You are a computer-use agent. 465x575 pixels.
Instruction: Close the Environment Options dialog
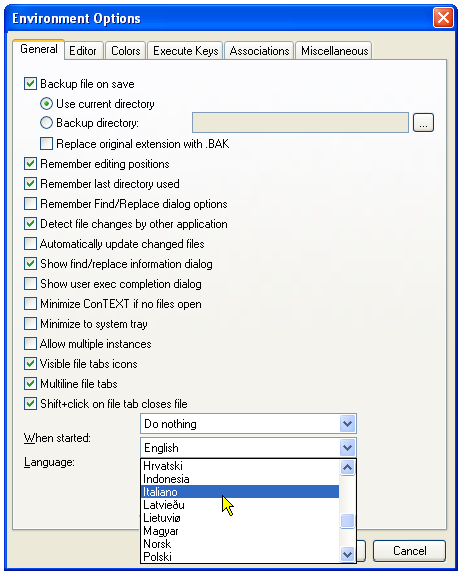click(443, 18)
